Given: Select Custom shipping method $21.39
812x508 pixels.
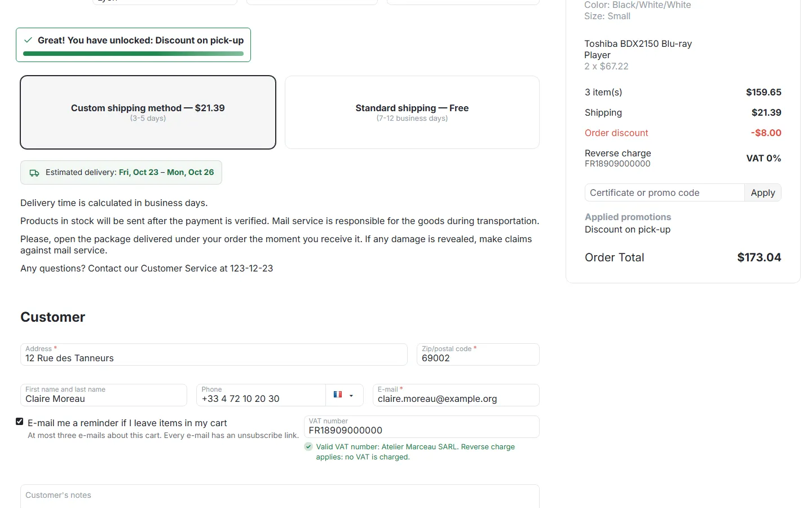Looking at the screenshot, I should (x=148, y=112).
